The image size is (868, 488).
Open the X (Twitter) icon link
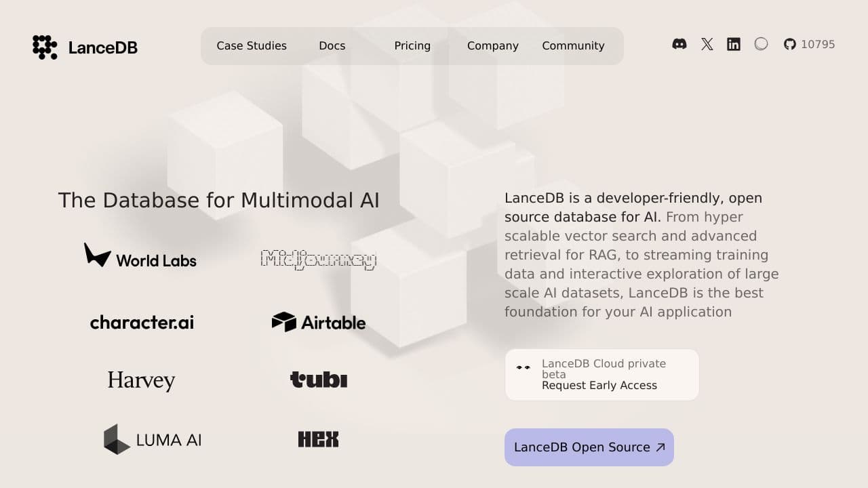[x=707, y=44]
